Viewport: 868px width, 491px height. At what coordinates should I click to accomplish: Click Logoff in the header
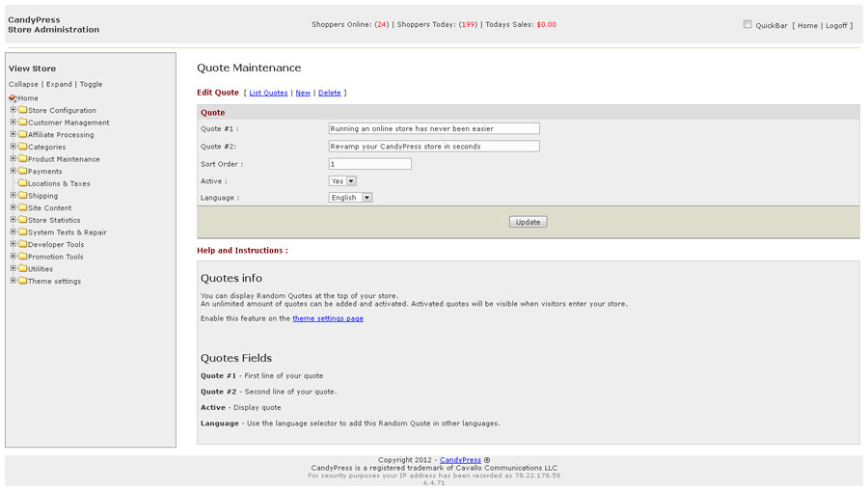tap(836, 25)
